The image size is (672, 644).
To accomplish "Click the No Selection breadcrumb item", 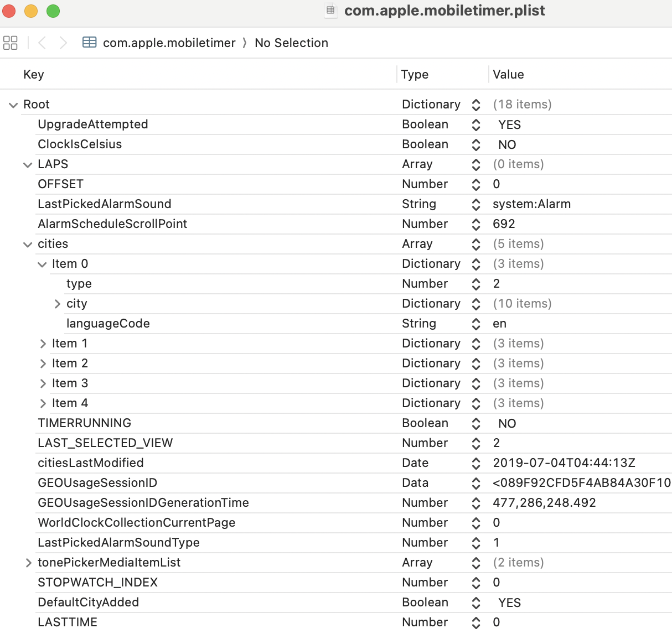I will coord(291,43).
